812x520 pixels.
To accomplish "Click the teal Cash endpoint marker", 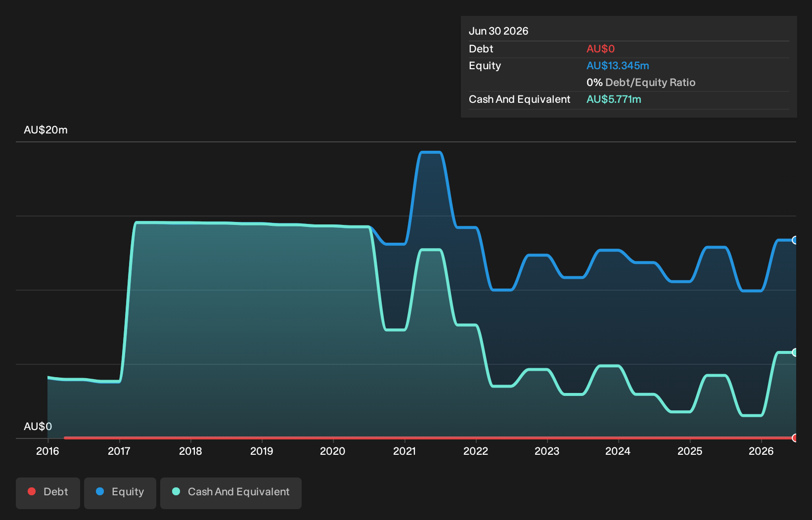I will pyautogui.click(x=795, y=352).
